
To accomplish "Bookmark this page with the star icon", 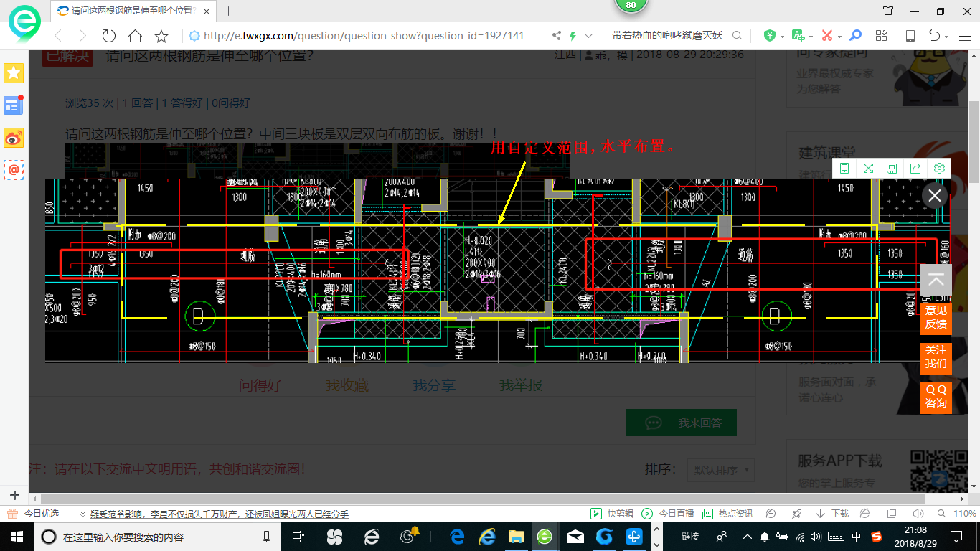I will 161,35.
